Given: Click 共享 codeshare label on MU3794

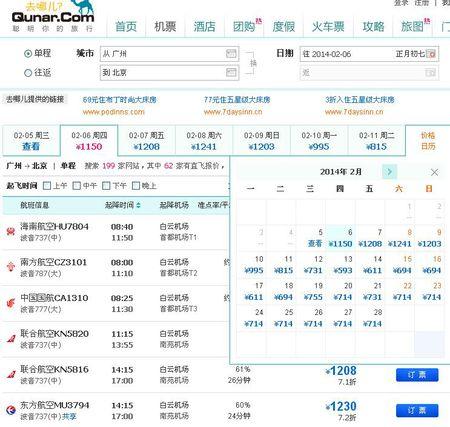Looking at the screenshot, I should [70, 416].
